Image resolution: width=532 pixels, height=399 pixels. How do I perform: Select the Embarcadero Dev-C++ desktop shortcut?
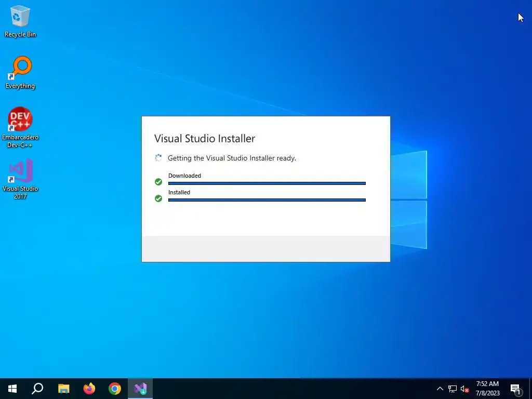(20, 127)
